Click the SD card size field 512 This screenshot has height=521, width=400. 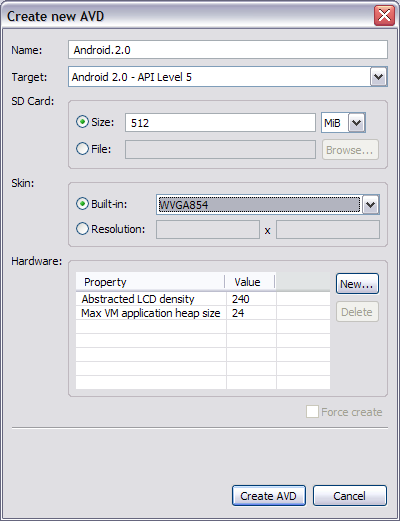(220, 123)
